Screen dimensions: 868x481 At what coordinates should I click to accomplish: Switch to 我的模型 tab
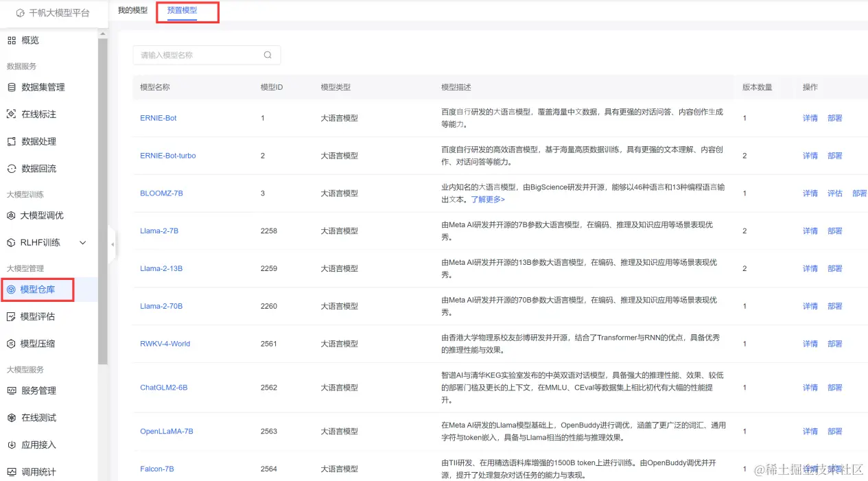(132, 10)
